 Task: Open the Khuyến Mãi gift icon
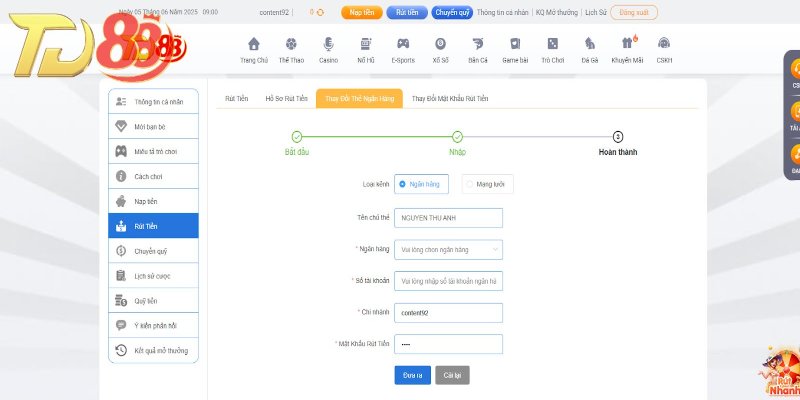click(x=628, y=43)
